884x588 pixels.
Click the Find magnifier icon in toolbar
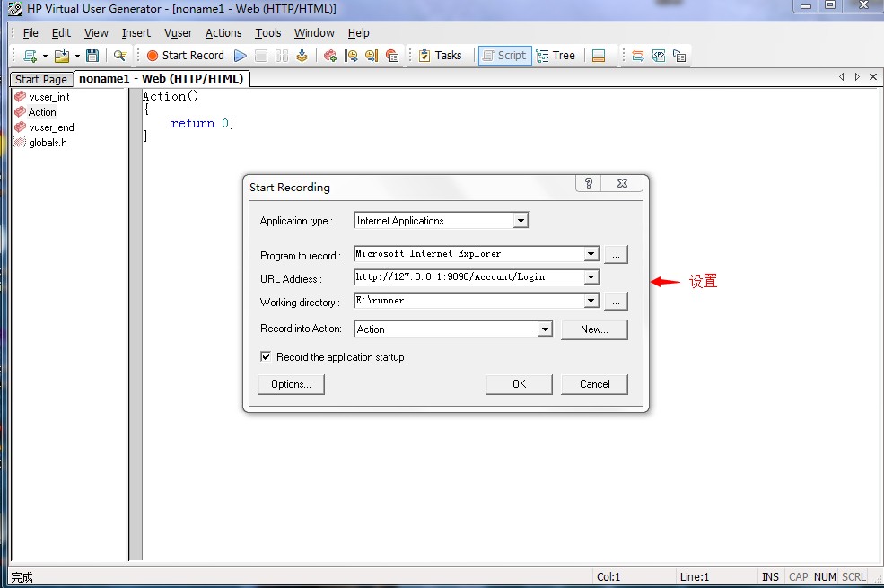(119, 56)
